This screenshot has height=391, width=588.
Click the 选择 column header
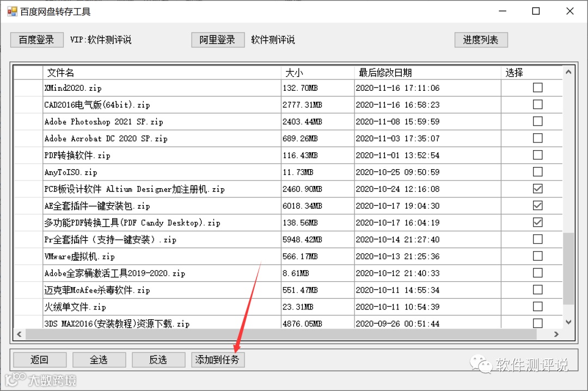coord(532,72)
